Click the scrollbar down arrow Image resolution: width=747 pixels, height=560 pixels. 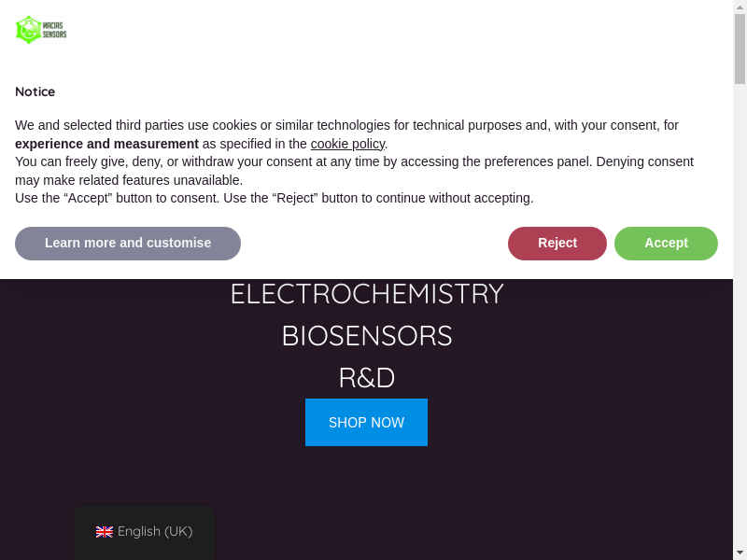click(740, 552)
